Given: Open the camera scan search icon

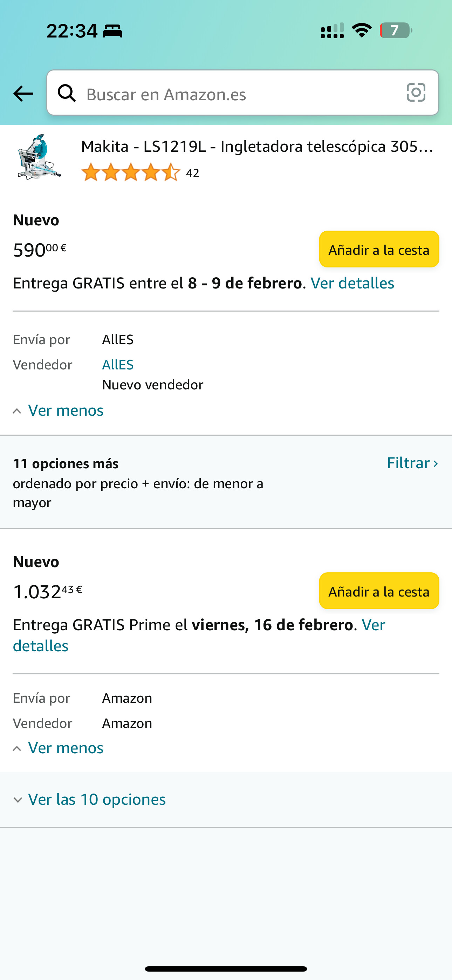Looking at the screenshot, I should [416, 93].
